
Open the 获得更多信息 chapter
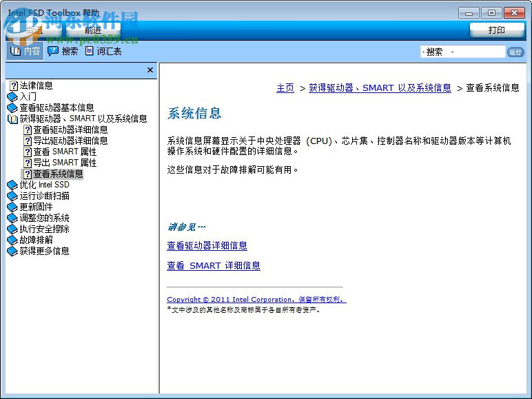click(44, 251)
